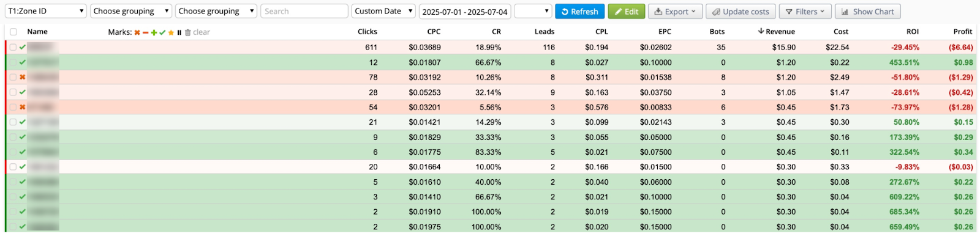Viewport: 980px width, 236px height.
Task: Sort by the Clicks column header
Action: [367, 32]
